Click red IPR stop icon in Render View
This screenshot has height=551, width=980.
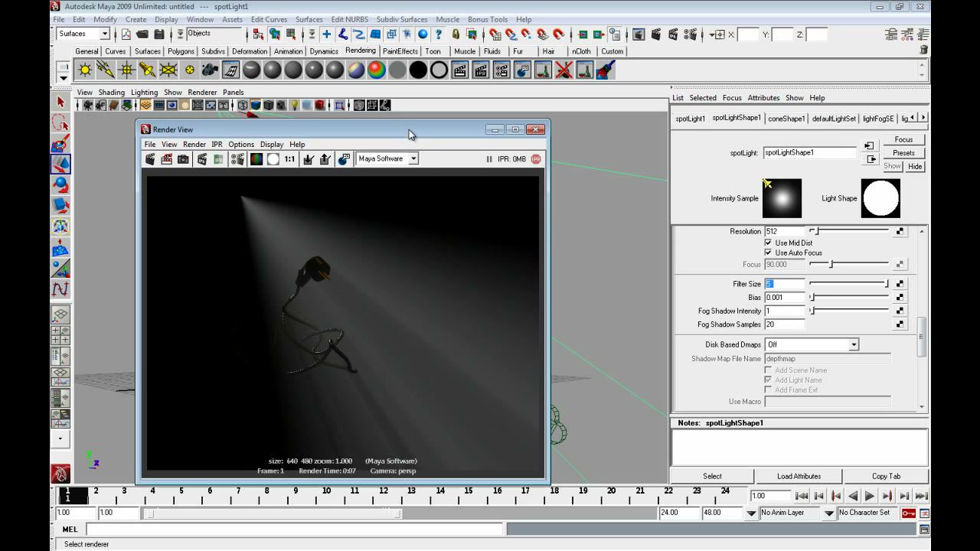[x=536, y=159]
